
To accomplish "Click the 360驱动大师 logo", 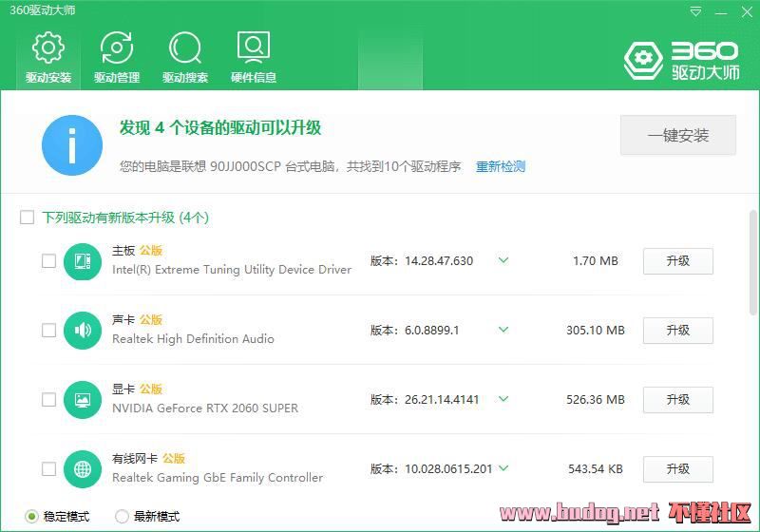I will click(x=681, y=61).
